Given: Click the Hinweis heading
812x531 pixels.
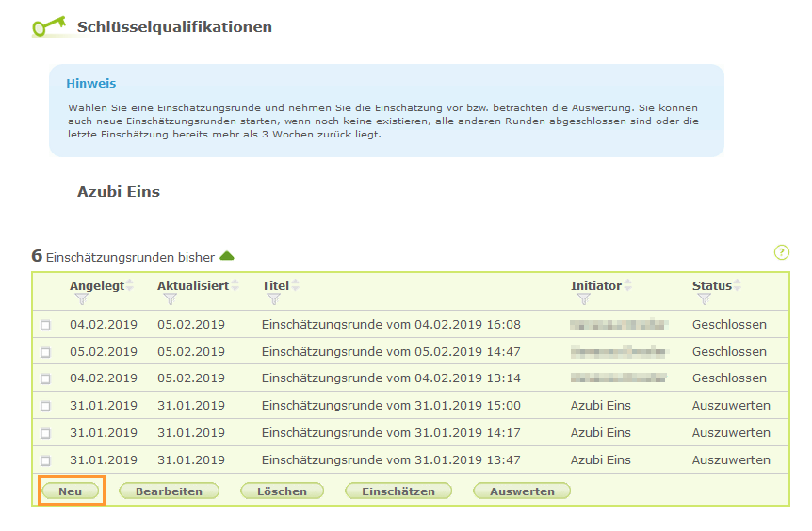Looking at the screenshot, I should [90, 84].
